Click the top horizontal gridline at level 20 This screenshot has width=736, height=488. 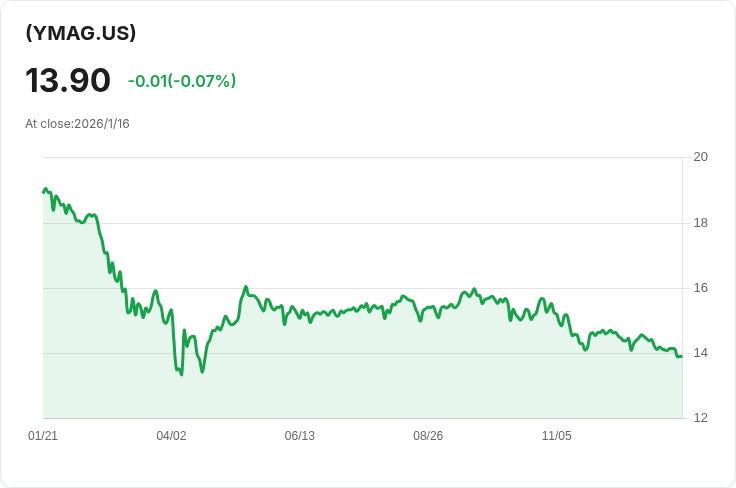(x=360, y=157)
